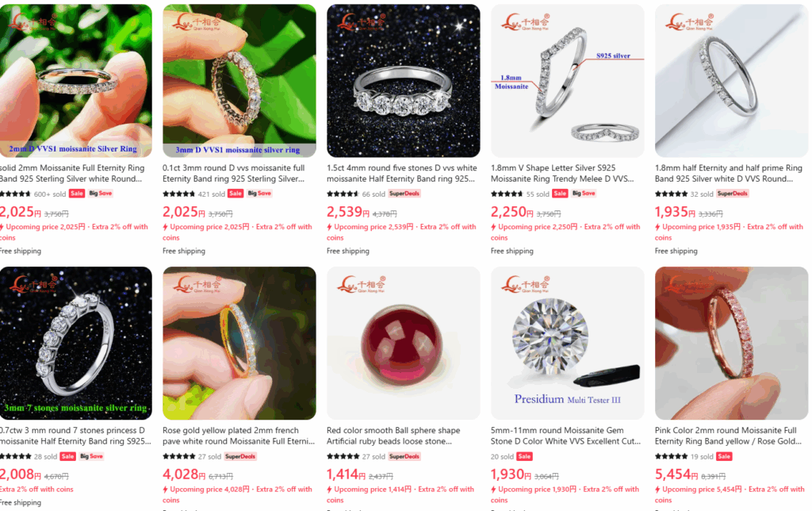
Task: Click Sale badge on 5mm-11mm Moissanite Gem Stone
Action: 524,456
